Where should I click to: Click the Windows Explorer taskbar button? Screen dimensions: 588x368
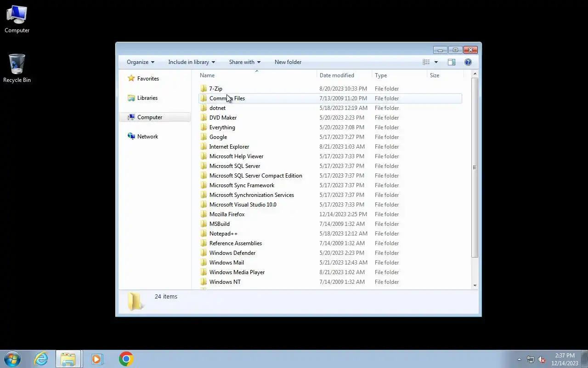coord(68,359)
